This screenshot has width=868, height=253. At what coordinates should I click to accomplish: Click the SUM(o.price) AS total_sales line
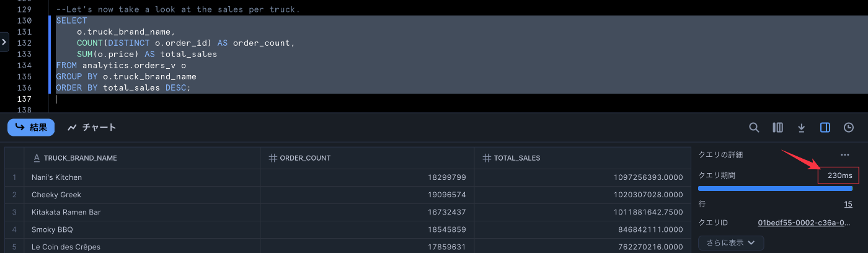[x=147, y=55]
